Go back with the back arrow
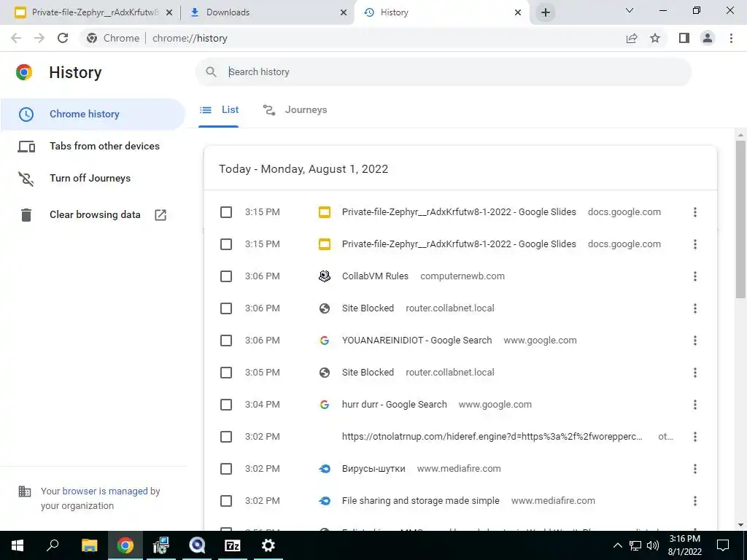 coord(16,38)
